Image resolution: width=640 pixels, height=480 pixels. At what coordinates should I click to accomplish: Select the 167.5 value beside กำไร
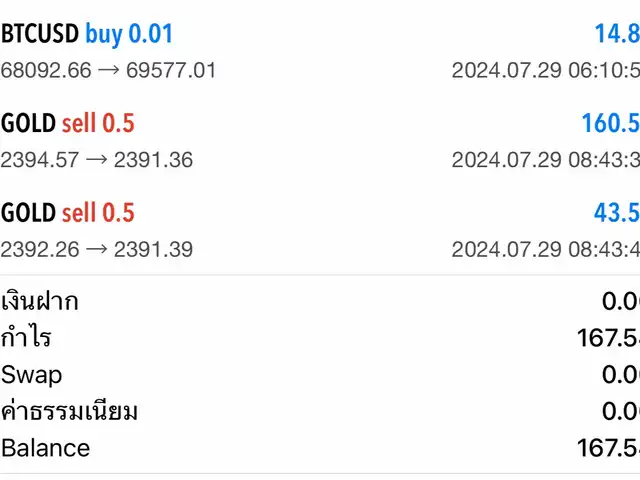pos(608,338)
